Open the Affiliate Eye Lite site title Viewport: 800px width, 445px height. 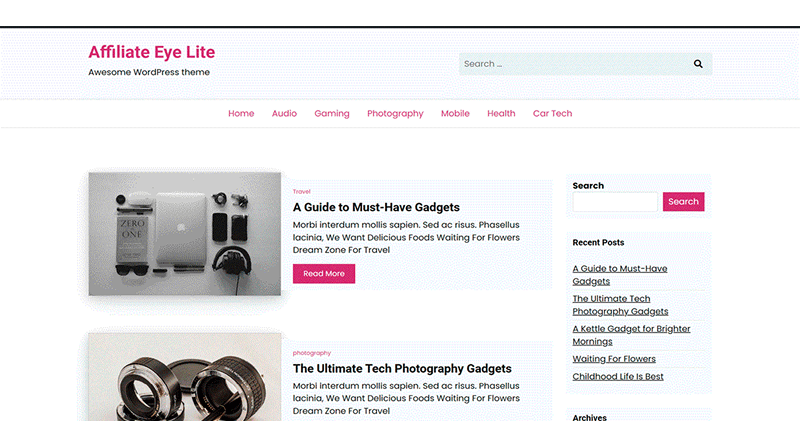[152, 52]
